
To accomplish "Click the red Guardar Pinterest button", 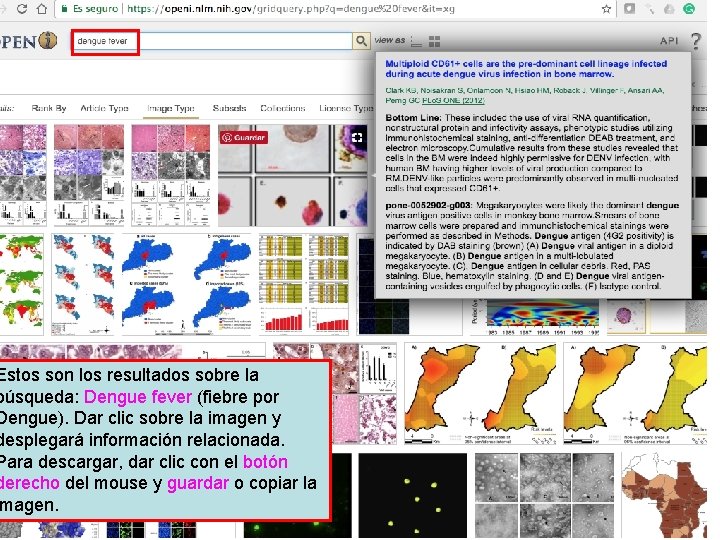I will point(243,137).
